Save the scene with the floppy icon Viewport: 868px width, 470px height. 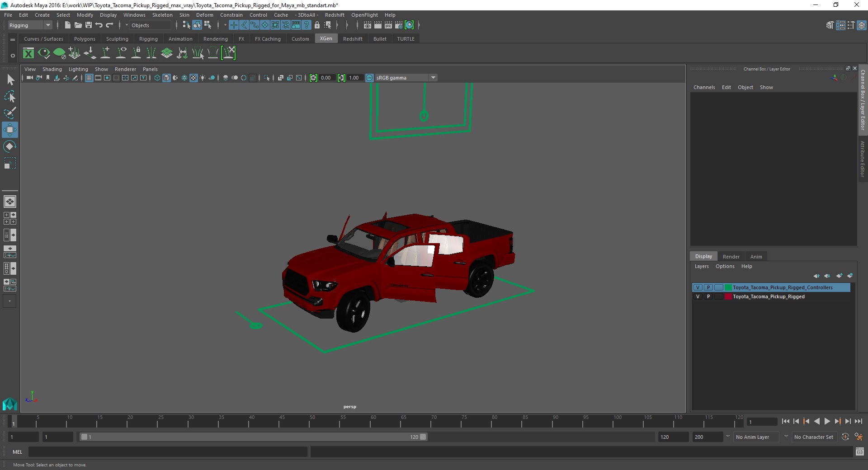point(89,25)
